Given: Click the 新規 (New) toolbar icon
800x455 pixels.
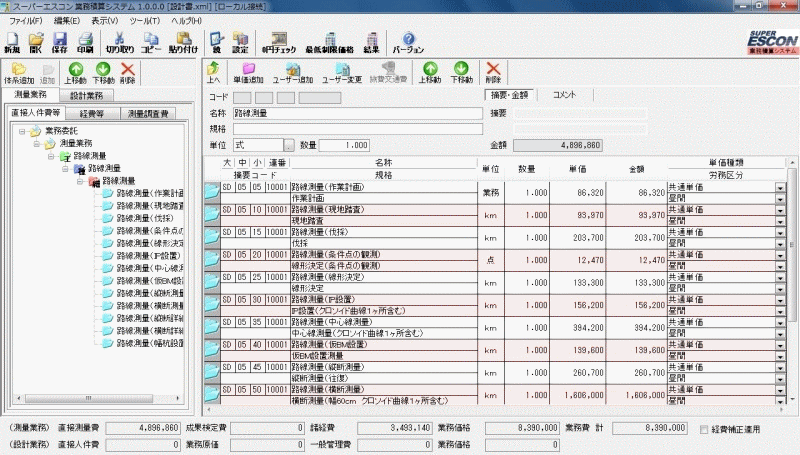Looking at the screenshot, I should pyautogui.click(x=11, y=42).
